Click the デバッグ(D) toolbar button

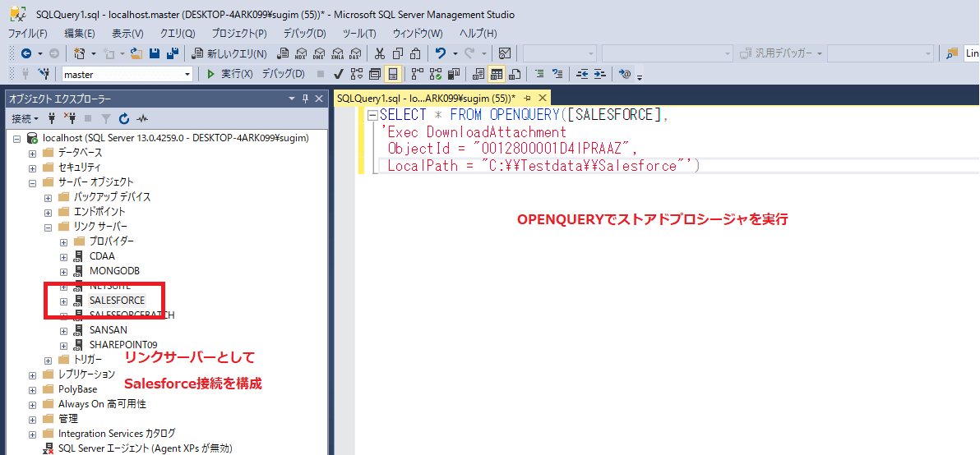coord(283,74)
